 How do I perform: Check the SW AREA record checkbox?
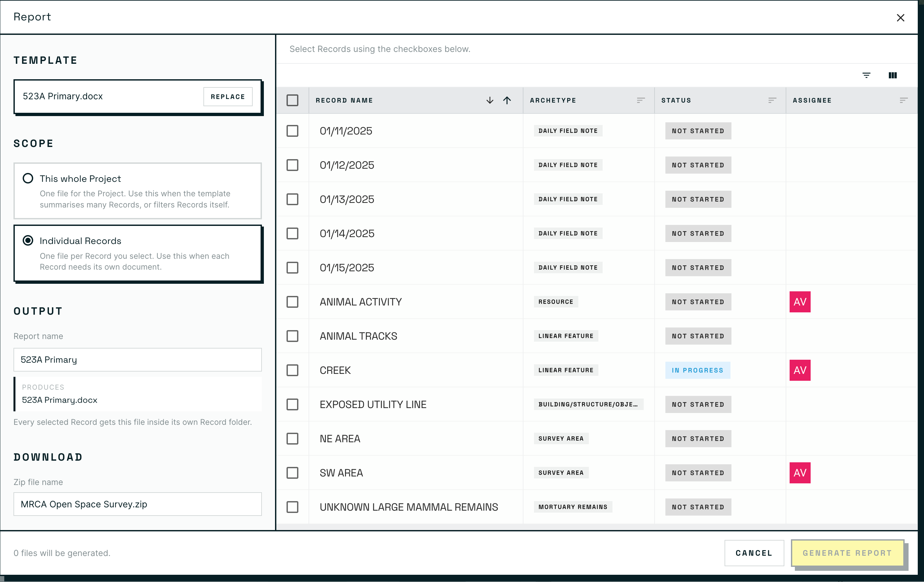tap(292, 473)
